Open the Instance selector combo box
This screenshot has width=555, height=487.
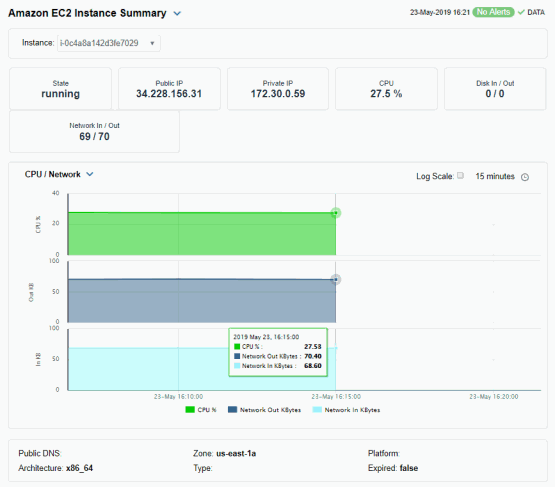click(x=109, y=43)
